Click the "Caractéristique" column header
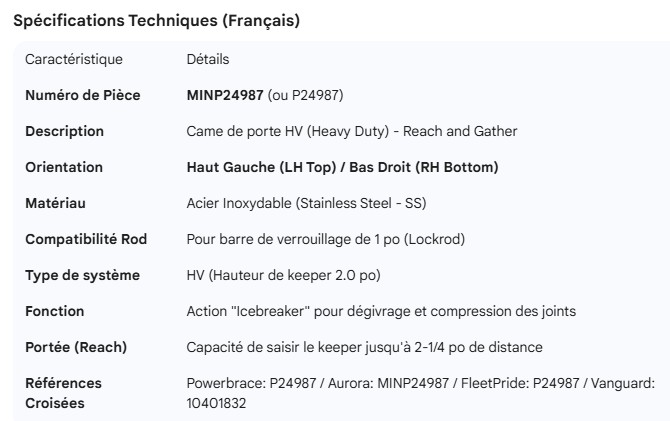Screen dimensions: 670x421 pos(74,60)
